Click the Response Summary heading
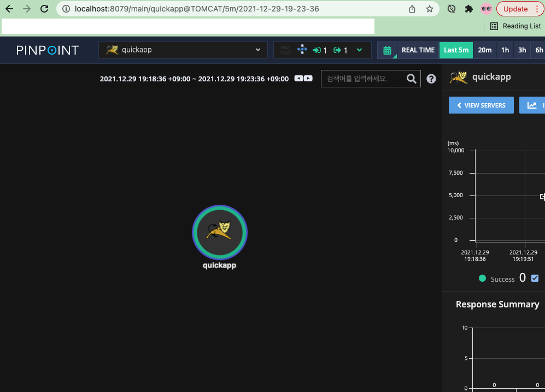 point(497,305)
